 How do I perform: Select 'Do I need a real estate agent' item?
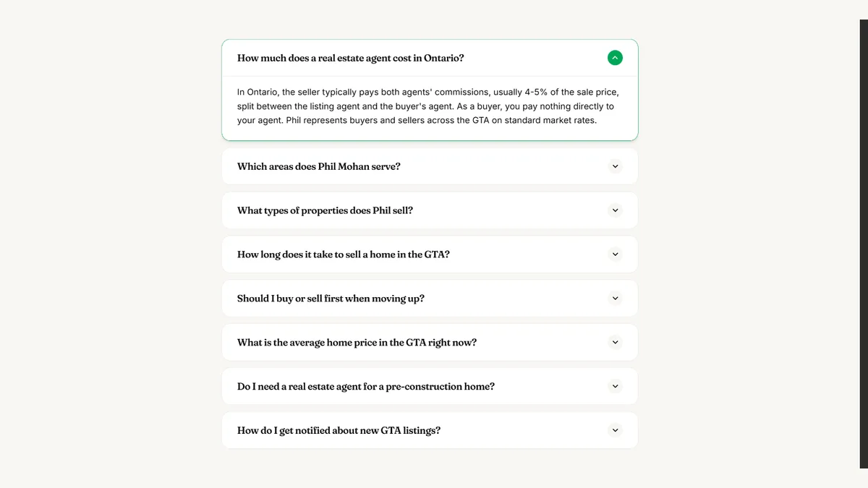tap(366, 387)
